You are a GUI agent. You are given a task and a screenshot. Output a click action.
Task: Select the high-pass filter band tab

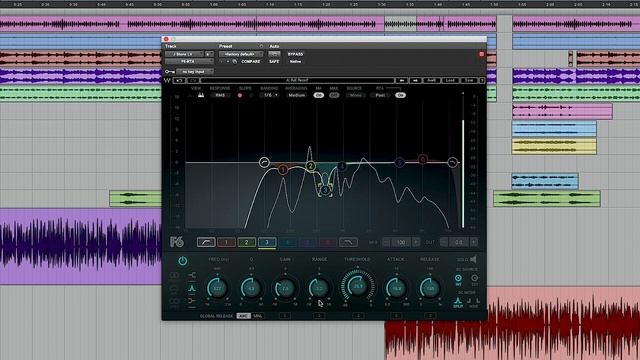tap(206, 242)
